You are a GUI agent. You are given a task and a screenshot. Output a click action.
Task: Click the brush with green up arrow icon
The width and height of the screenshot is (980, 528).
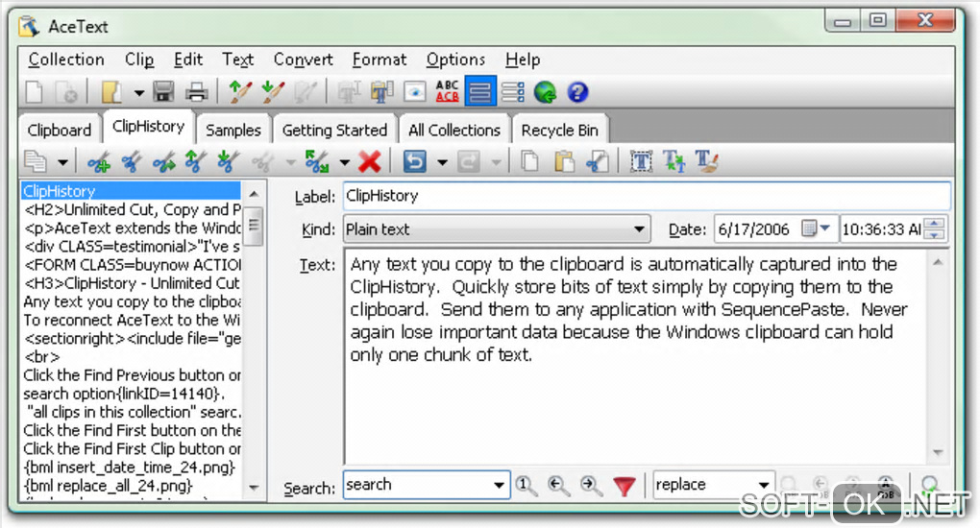tap(240, 92)
